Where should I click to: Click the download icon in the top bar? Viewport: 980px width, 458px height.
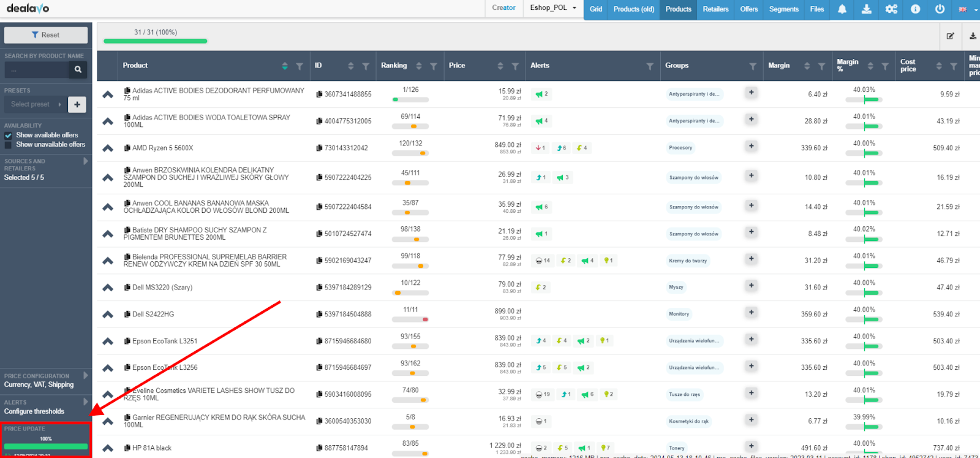tap(866, 9)
